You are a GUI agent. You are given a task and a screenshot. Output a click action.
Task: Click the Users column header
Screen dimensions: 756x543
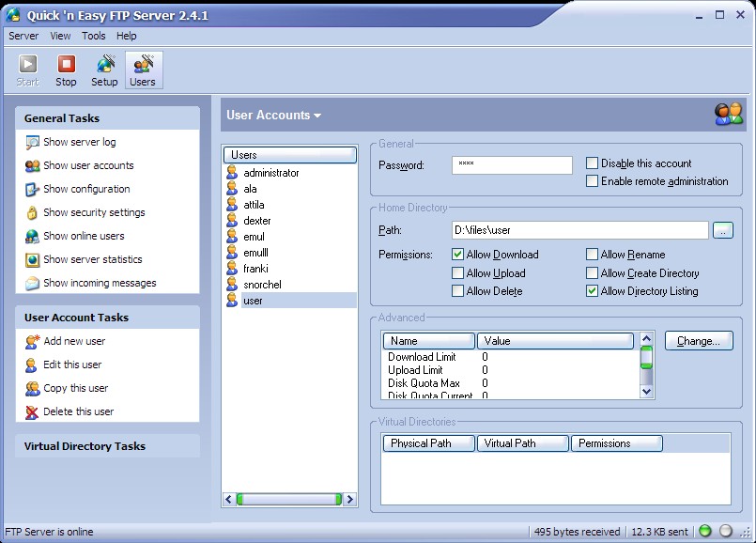[x=290, y=155]
